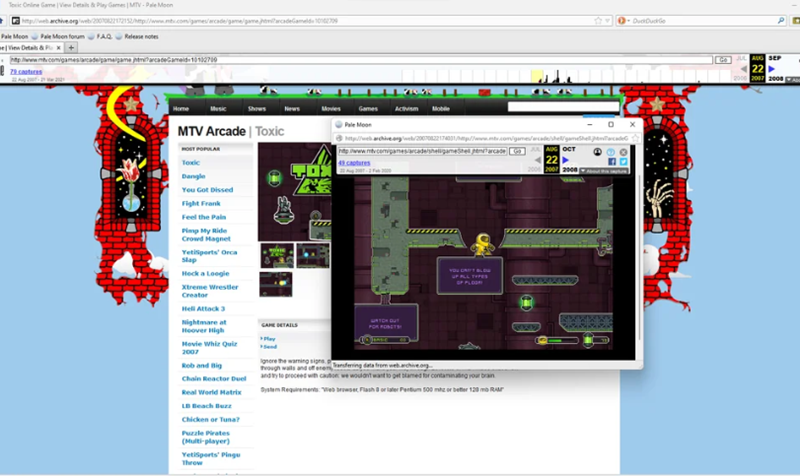The image size is (800, 476).
Task: Expand About this capture dropdown in popup
Action: [604, 171]
